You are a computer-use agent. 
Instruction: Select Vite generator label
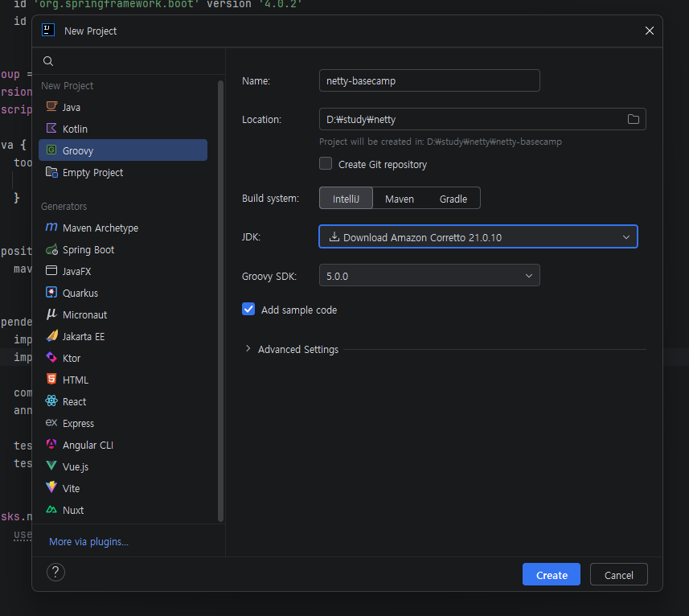pos(72,488)
